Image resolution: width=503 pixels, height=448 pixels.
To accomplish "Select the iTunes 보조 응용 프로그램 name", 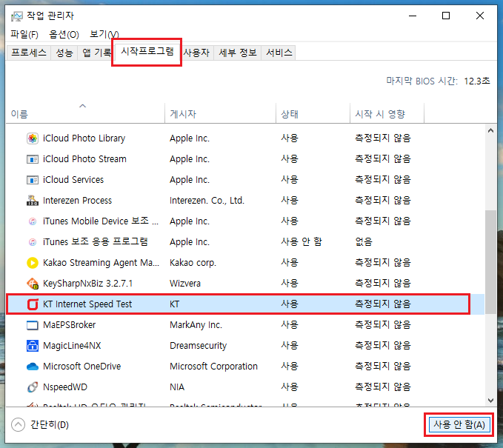I will tap(96, 242).
